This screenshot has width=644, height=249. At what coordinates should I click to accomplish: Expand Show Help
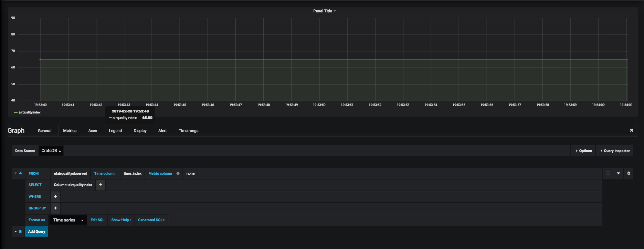click(121, 220)
